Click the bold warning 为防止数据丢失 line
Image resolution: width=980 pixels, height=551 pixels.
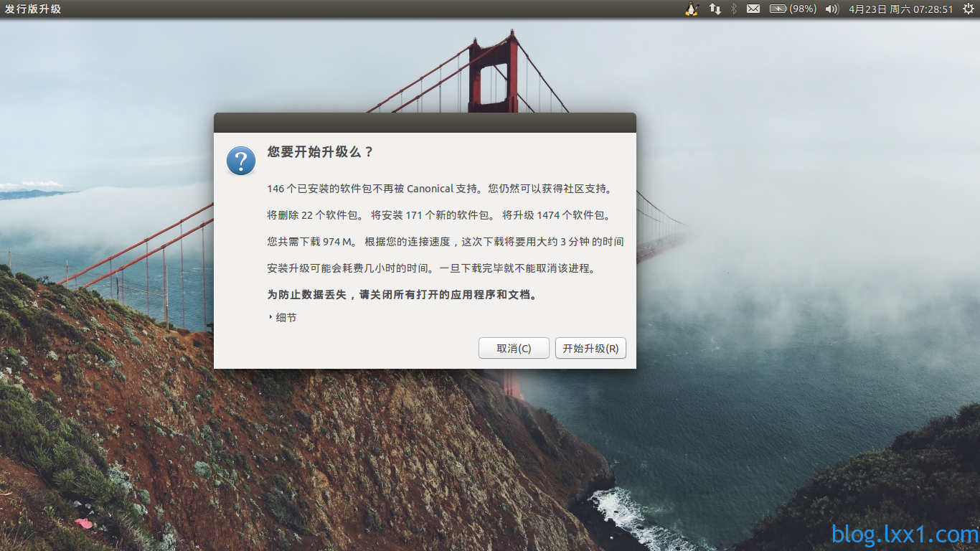click(402, 294)
